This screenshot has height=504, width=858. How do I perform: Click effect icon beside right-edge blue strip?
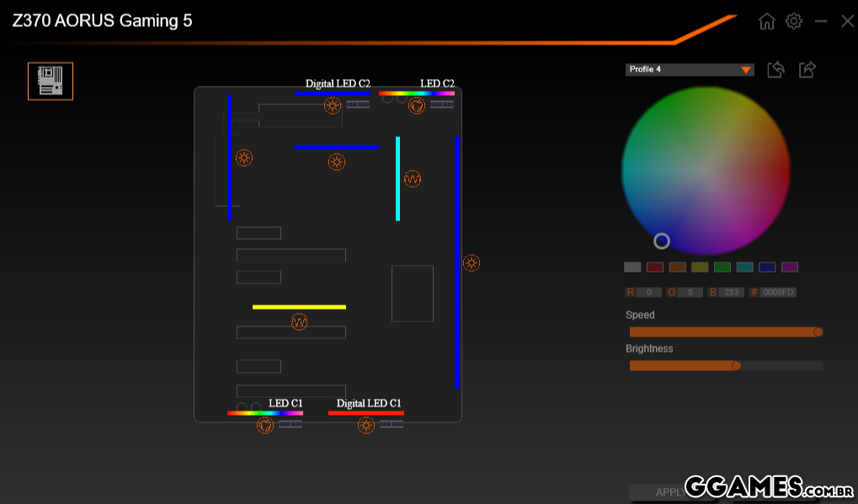point(472,263)
